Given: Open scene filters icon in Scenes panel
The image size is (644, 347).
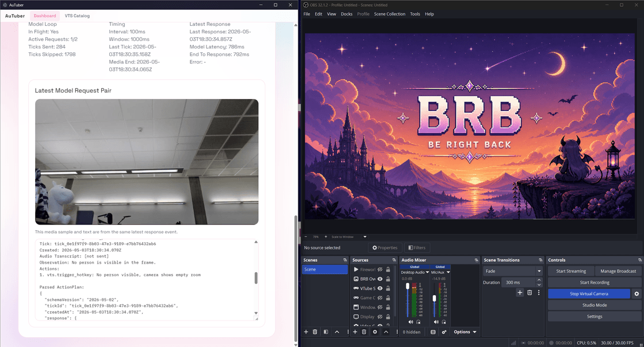Looking at the screenshot, I should 325,332.
